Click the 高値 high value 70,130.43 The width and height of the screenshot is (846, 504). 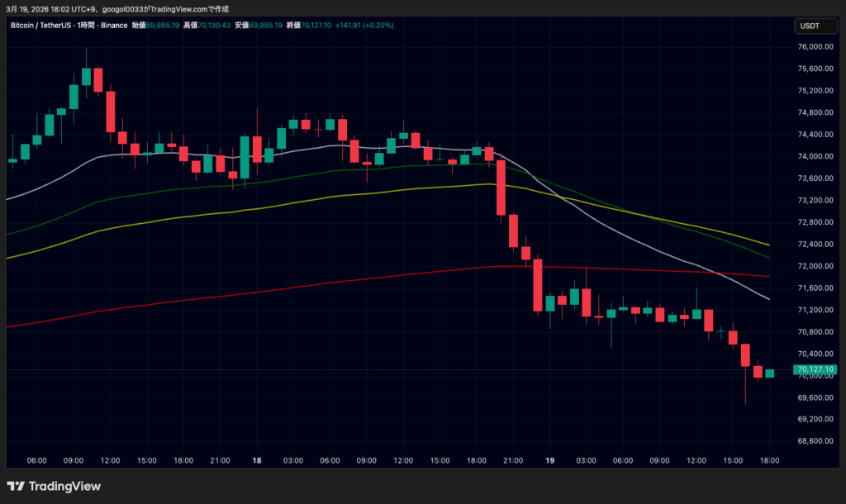coord(215,26)
